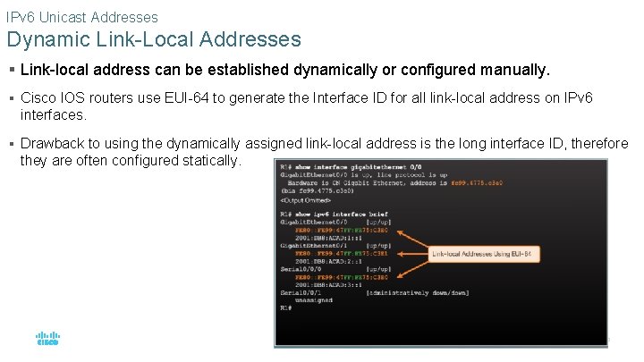The height and width of the screenshot is (362, 644).
Task: Select the "IPv6 Unicast Addresses" section heading
Action: [82, 17]
